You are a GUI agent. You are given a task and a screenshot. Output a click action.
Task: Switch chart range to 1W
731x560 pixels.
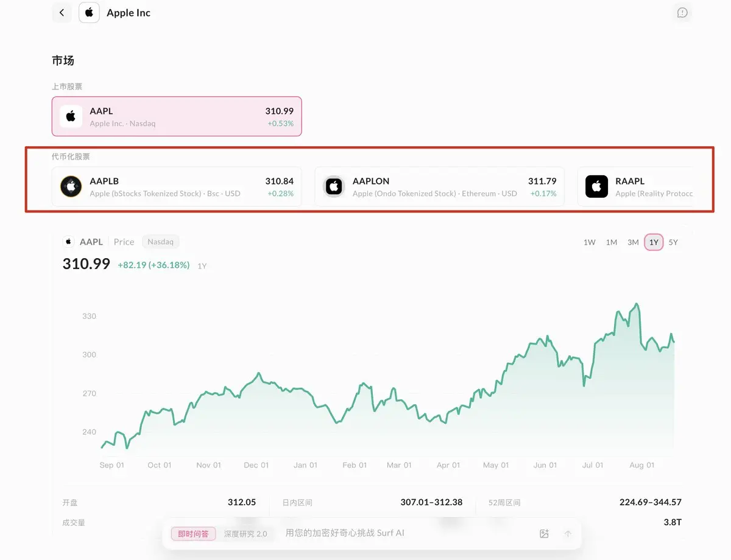pyautogui.click(x=589, y=242)
